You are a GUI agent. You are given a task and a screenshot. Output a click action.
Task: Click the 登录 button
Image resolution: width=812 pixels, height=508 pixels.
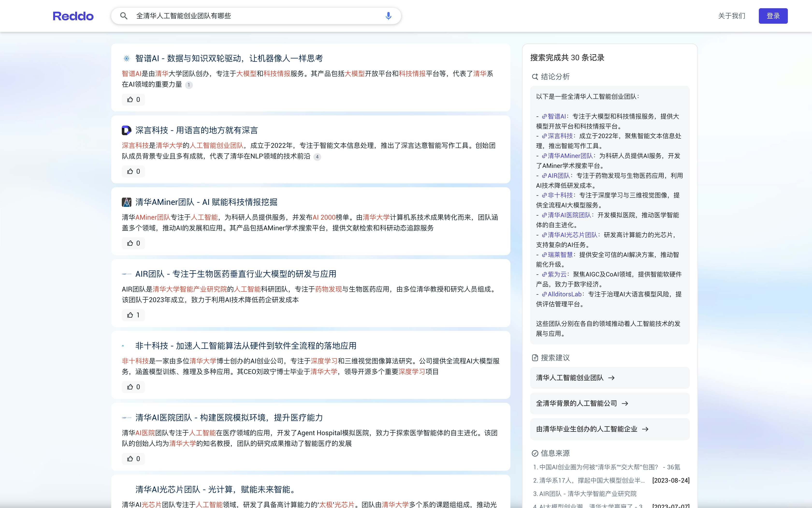coord(773,16)
